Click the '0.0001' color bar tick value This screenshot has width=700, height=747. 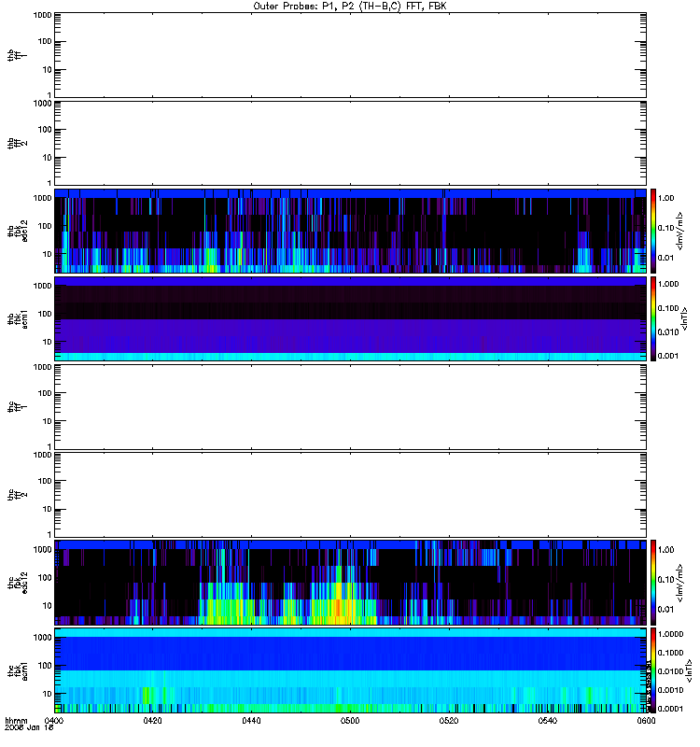pyautogui.click(x=670, y=709)
